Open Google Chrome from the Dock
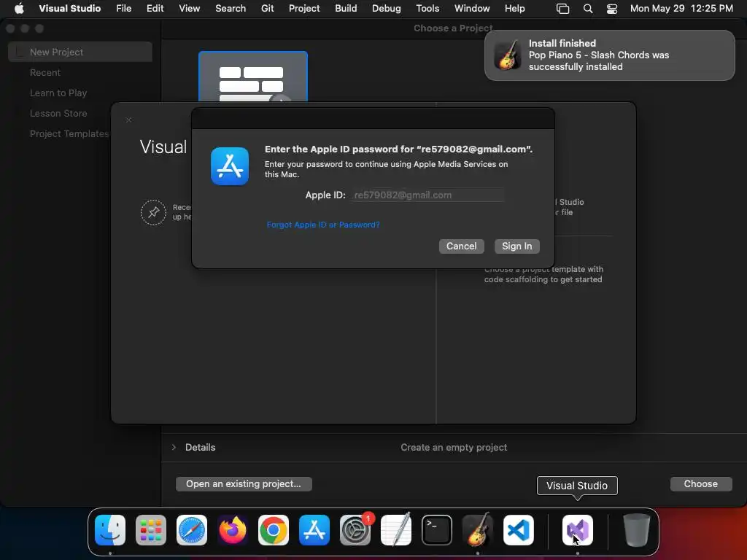 tap(274, 530)
